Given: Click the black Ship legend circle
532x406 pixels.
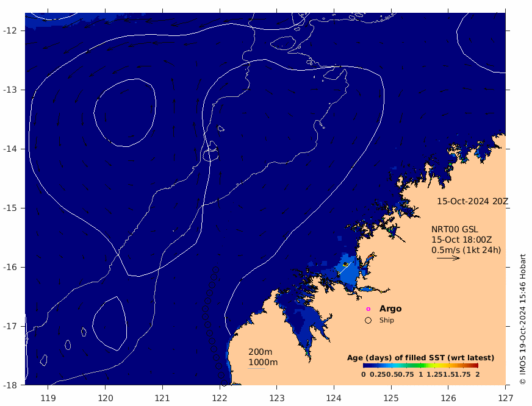Looking at the screenshot, I should coord(368,320).
